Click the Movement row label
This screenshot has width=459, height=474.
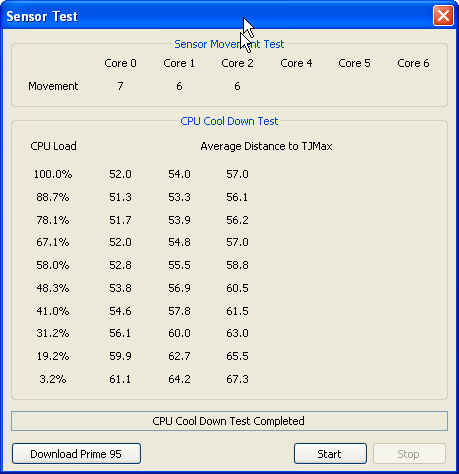click(x=53, y=86)
